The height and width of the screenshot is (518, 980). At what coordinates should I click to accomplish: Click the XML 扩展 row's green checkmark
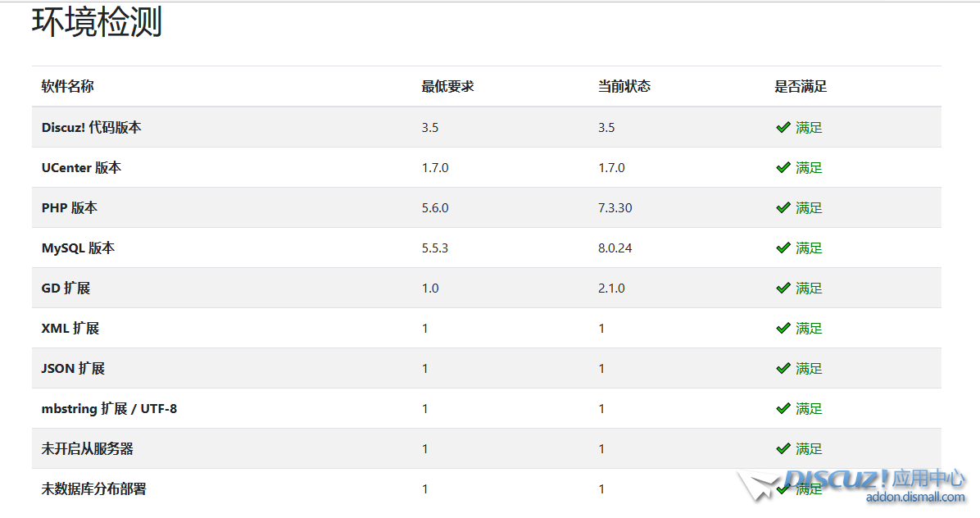click(x=783, y=328)
